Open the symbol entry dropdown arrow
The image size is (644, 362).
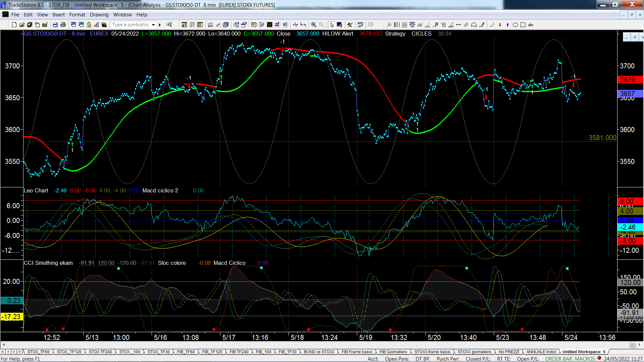pos(153,24)
